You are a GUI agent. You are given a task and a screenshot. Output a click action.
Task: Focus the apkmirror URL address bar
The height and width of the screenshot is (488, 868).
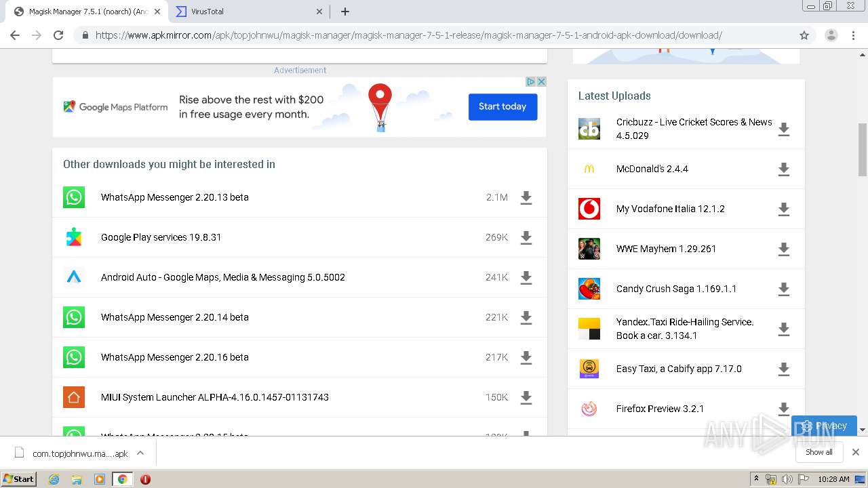pos(409,35)
